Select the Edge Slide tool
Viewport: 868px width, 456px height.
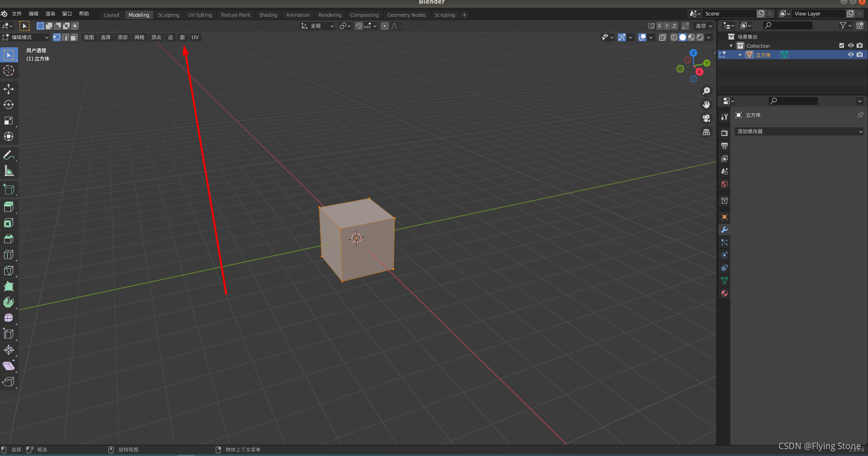[x=9, y=334]
